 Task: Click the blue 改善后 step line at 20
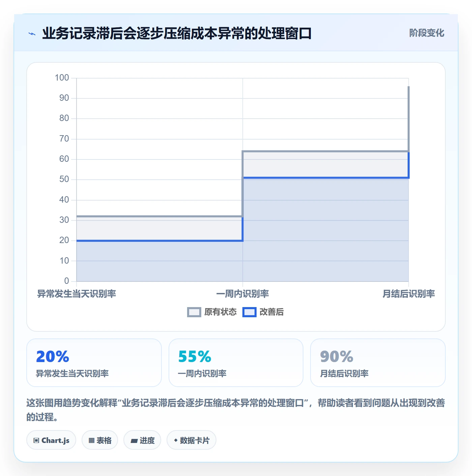(x=159, y=241)
